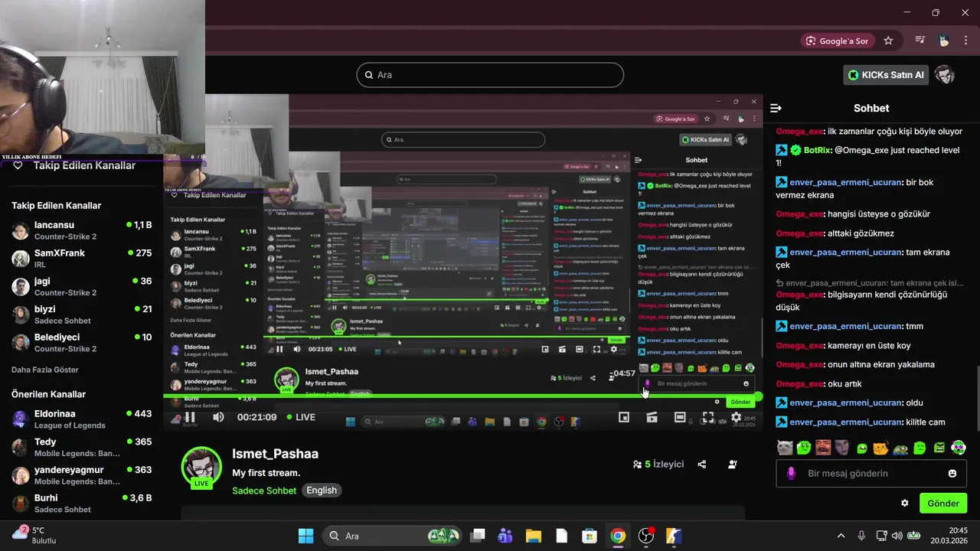Select the pale face emote

842,448
